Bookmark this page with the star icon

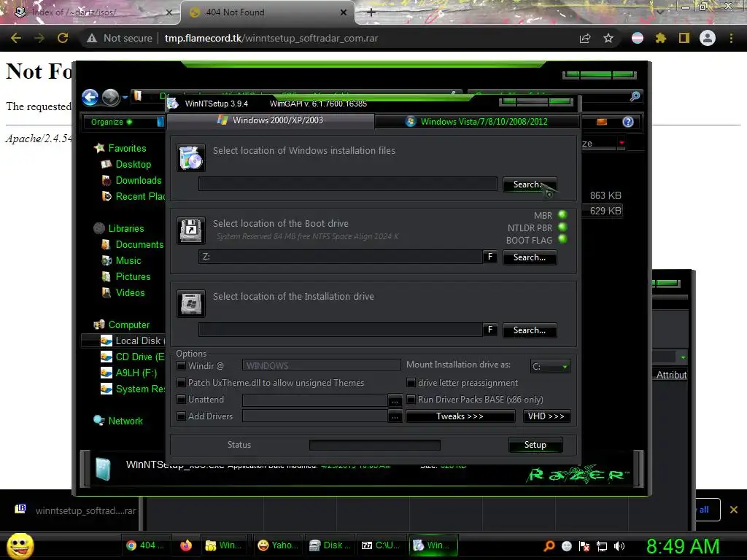pyautogui.click(x=608, y=38)
